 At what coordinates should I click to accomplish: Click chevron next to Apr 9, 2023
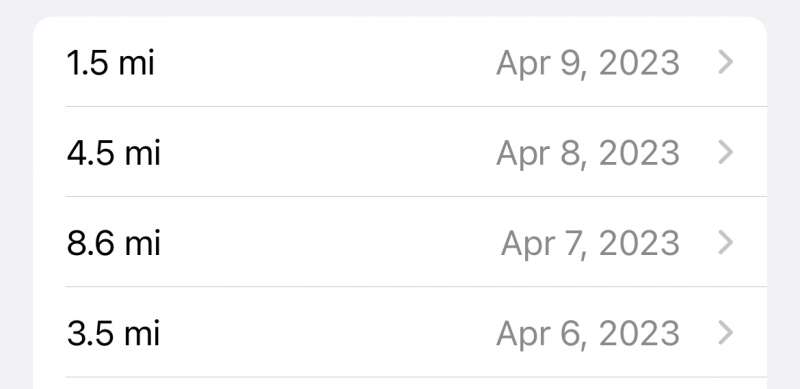click(726, 62)
